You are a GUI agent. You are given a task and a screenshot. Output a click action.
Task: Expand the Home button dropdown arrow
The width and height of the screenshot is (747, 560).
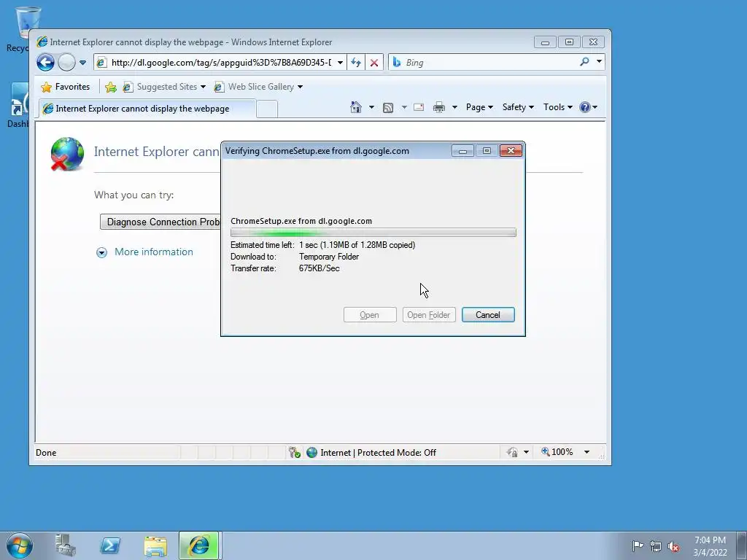tap(371, 107)
